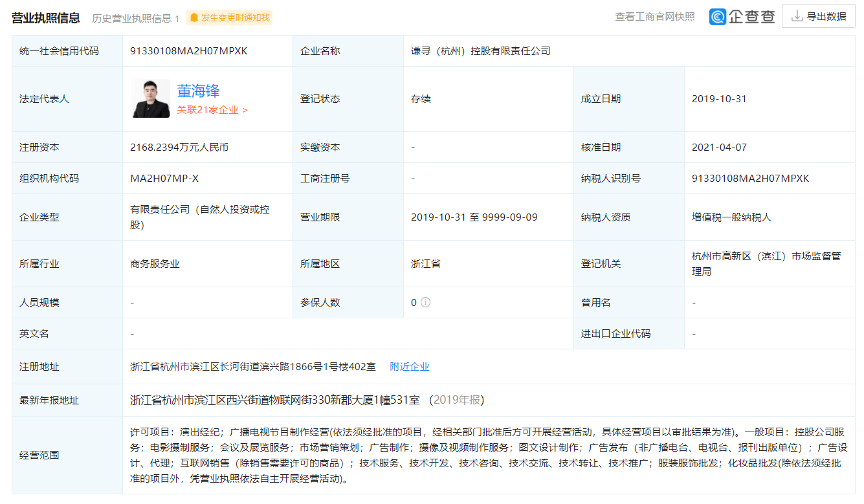
Task: Click company type 有限责任公司 value
Action: click(200, 217)
